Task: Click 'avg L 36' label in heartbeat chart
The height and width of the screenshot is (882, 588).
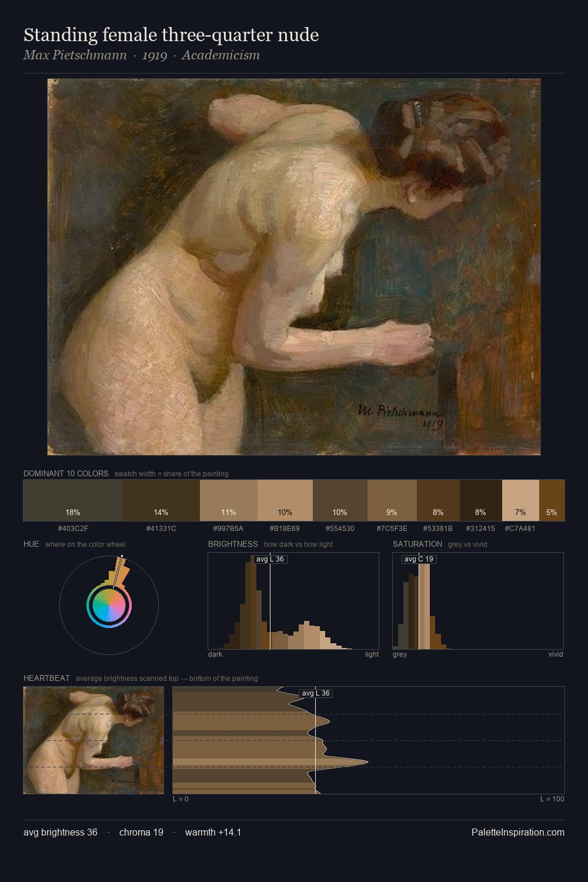Action: click(316, 693)
